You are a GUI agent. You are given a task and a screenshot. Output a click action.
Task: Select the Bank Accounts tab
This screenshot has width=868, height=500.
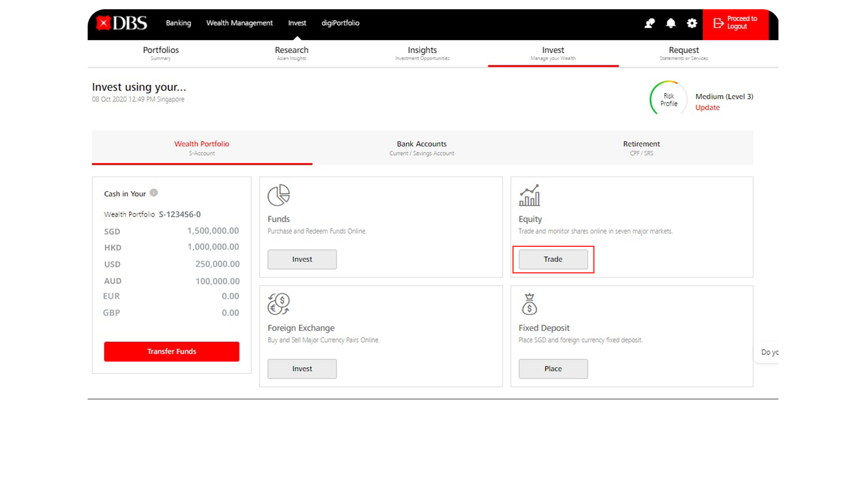(x=422, y=148)
